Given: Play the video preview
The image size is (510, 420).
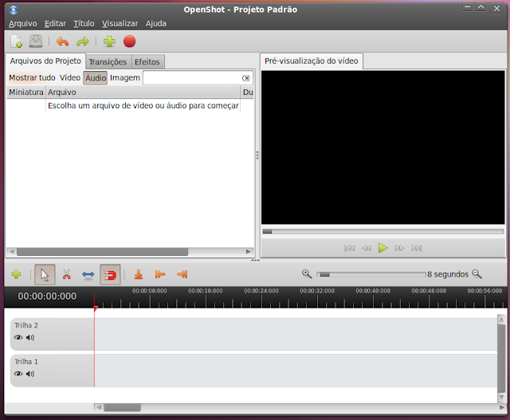Looking at the screenshot, I should (x=382, y=248).
